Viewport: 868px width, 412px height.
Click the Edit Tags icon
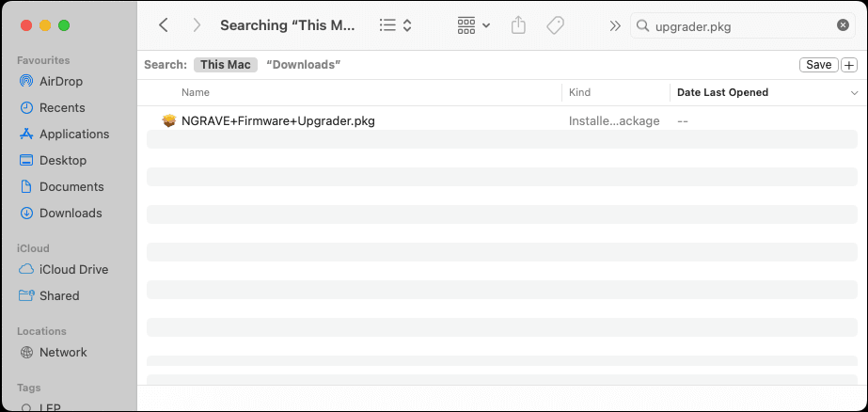(x=555, y=25)
